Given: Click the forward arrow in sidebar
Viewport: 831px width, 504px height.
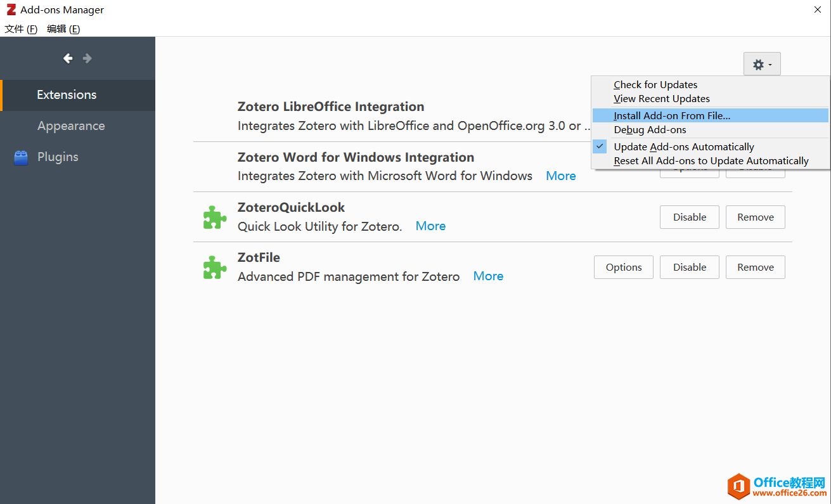Looking at the screenshot, I should [87, 58].
